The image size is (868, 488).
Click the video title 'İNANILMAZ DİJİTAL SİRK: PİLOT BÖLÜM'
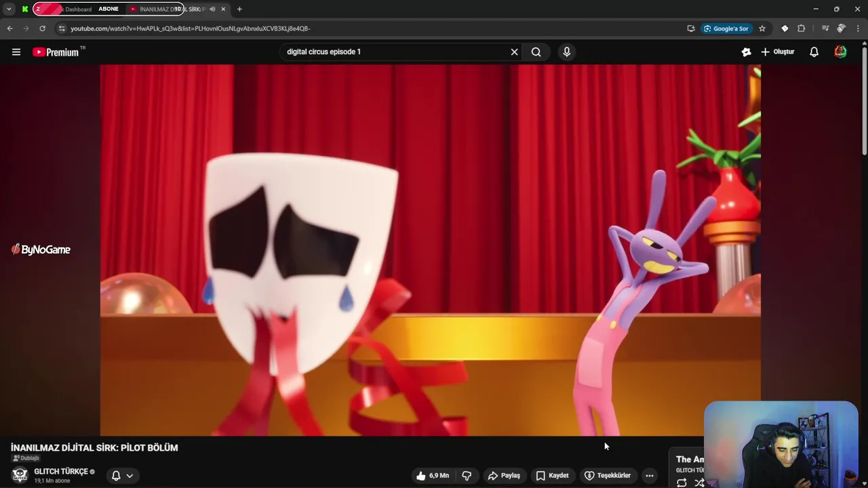click(x=94, y=447)
